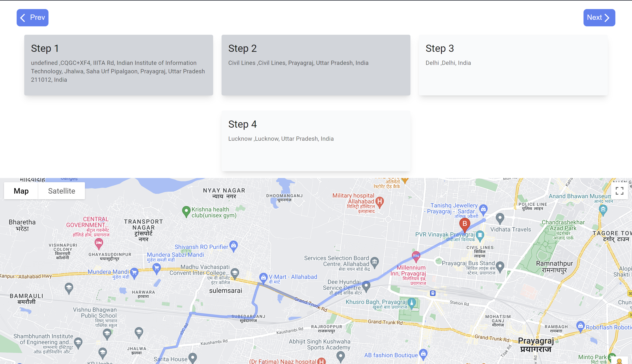Screen dimensions: 632x364
Task: Go back with Prev button
Action: click(32, 17)
